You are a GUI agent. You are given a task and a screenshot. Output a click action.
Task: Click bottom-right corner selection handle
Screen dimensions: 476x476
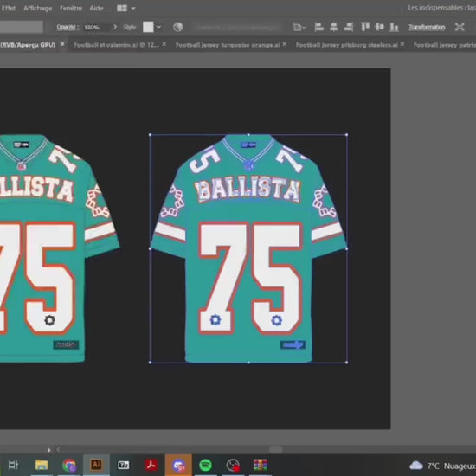click(347, 362)
